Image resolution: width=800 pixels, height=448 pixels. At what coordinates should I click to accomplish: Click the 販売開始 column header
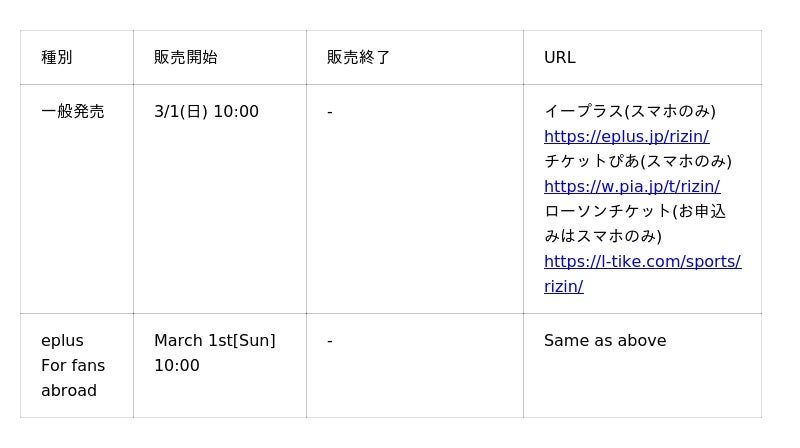coord(186,57)
